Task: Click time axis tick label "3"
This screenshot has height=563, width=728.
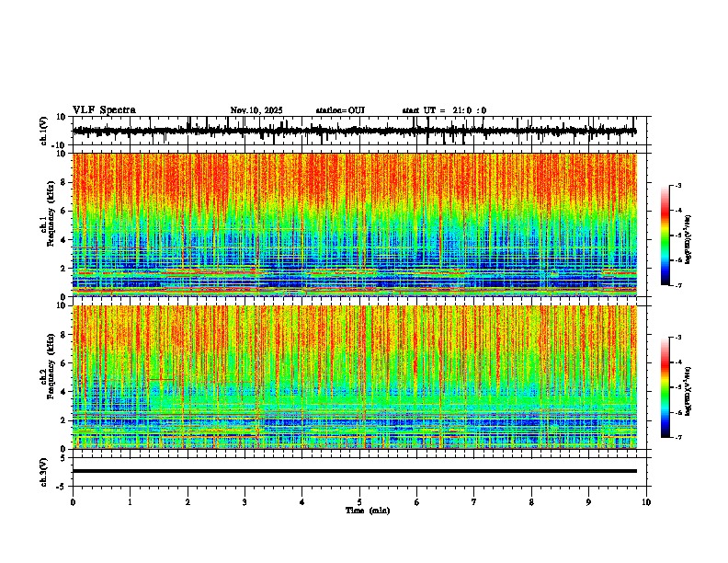Action: point(245,502)
